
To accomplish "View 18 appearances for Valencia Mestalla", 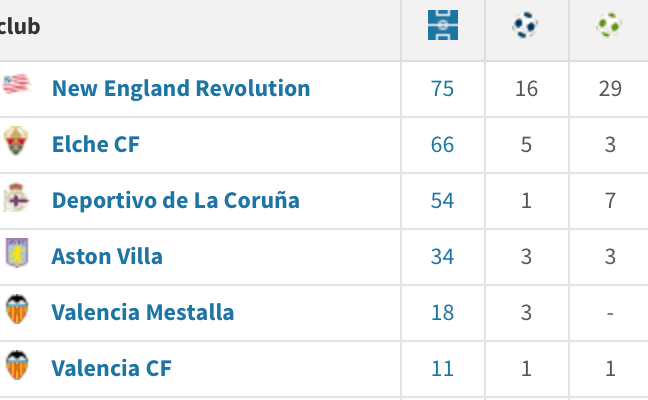I will (x=442, y=312).
